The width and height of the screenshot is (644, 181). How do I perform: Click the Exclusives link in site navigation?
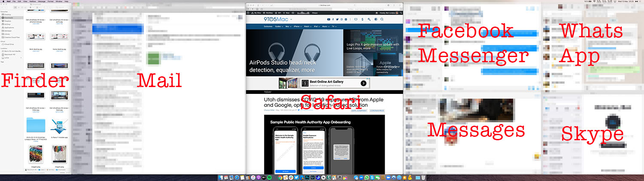coord(268,27)
